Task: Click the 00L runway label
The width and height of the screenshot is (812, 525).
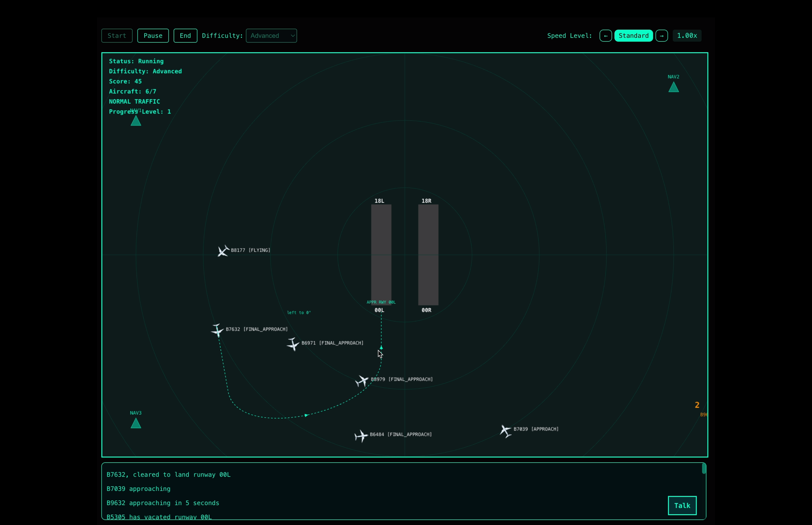Action: click(379, 310)
